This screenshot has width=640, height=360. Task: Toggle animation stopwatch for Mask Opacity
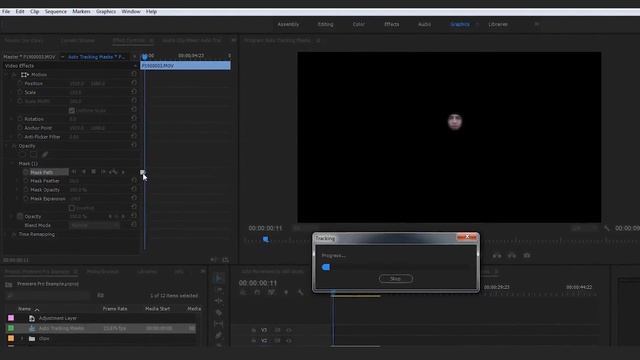tap(26, 190)
